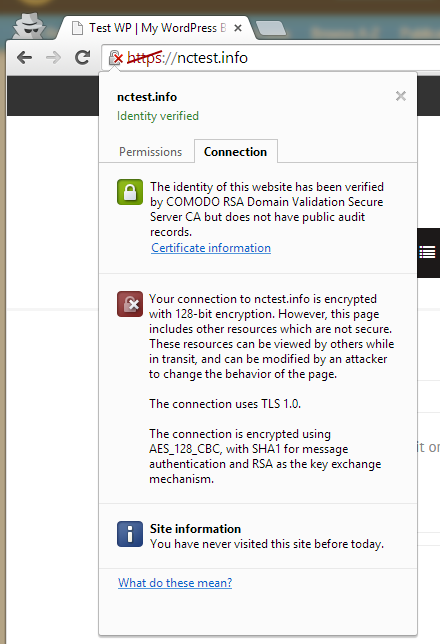Select the Test WP browser tab
The width and height of the screenshot is (440, 644).
156,28
